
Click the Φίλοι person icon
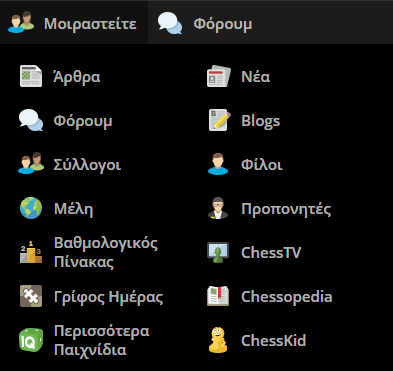[x=218, y=164]
